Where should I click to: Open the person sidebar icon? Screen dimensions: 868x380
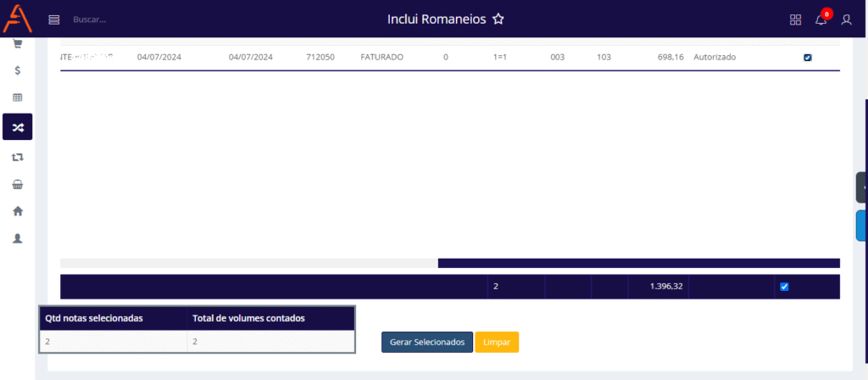point(17,238)
